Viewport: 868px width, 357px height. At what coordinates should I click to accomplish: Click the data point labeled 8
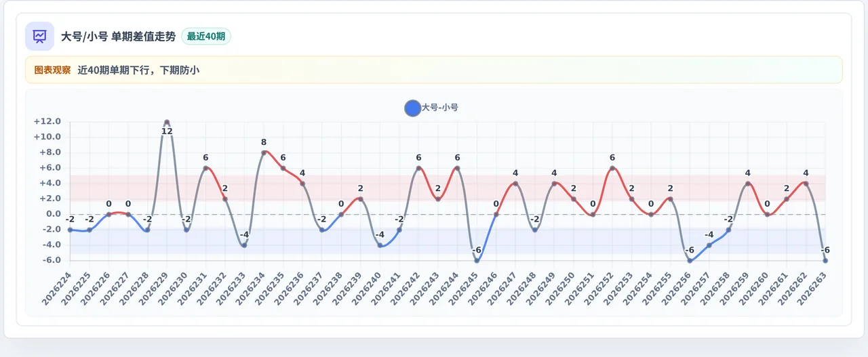coord(264,153)
